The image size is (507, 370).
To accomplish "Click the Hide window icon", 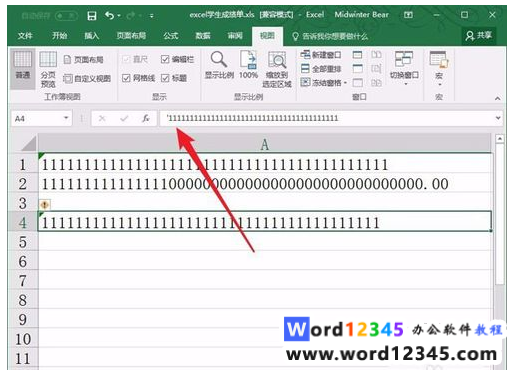I will point(357,69).
